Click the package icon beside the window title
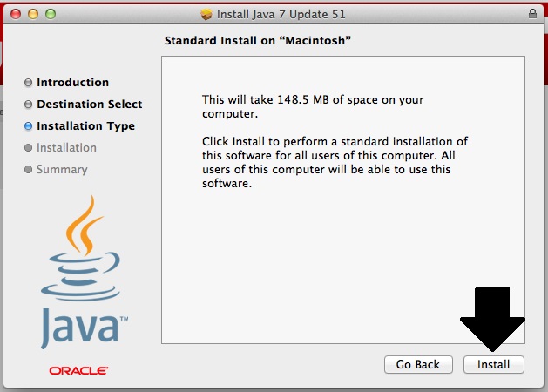 pos(206,15)
